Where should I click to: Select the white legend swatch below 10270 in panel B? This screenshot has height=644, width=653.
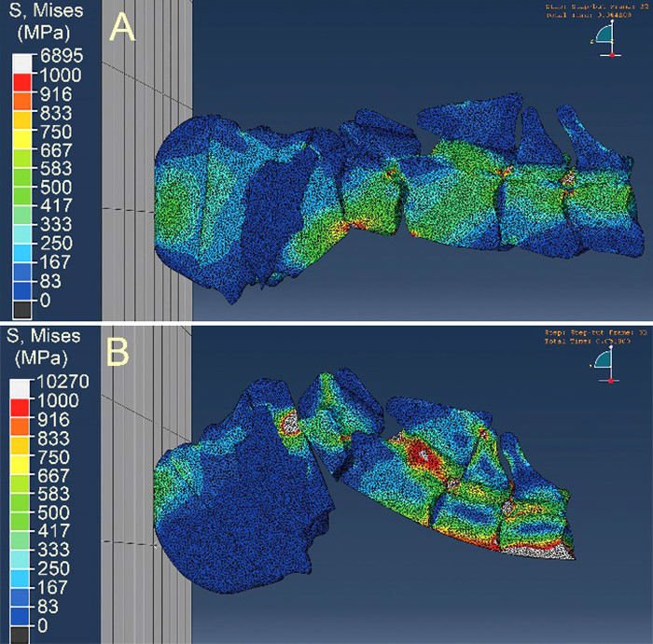click(20, 389)
